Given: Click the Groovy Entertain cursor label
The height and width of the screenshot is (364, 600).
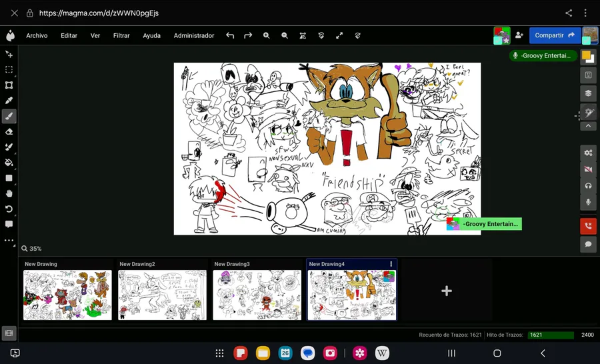Looking at the screenshot, I should [x=484, y=224].
